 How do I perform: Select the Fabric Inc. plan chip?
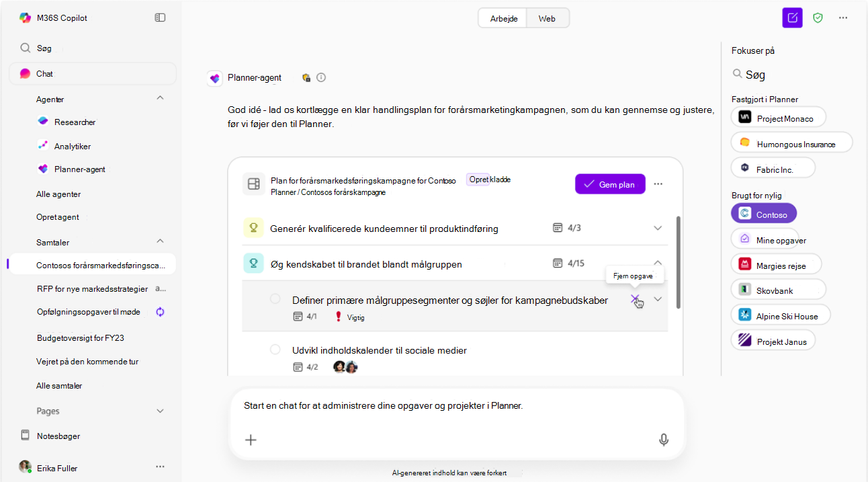[773, 168]
